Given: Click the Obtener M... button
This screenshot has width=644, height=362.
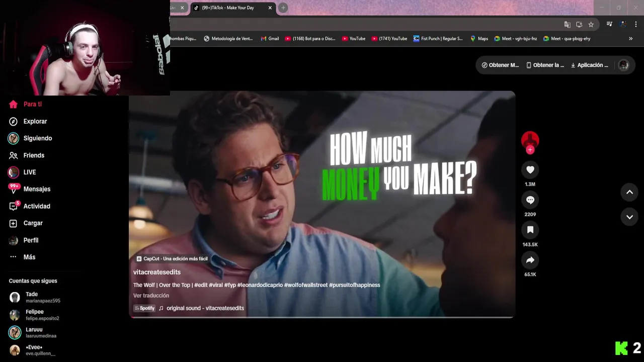Looking at the screenshot, I should [500, 65].
